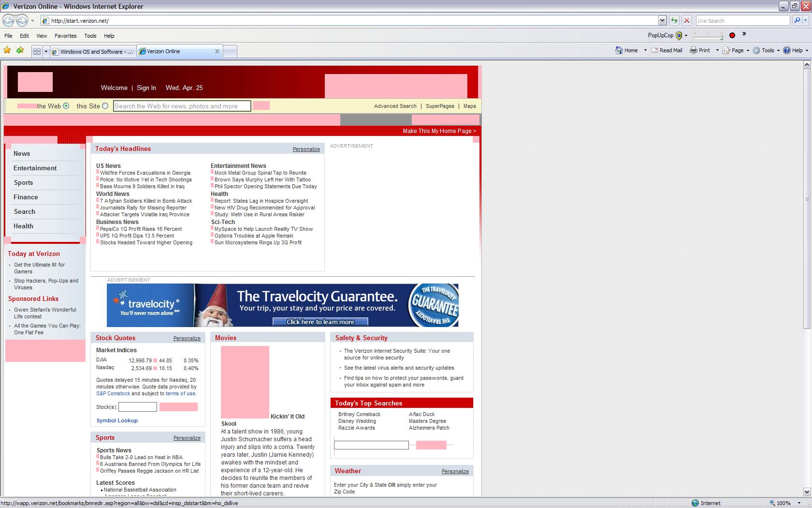Screen dimensions: 812x508
Task: Open the File menu
Action: tap(8, 36)
